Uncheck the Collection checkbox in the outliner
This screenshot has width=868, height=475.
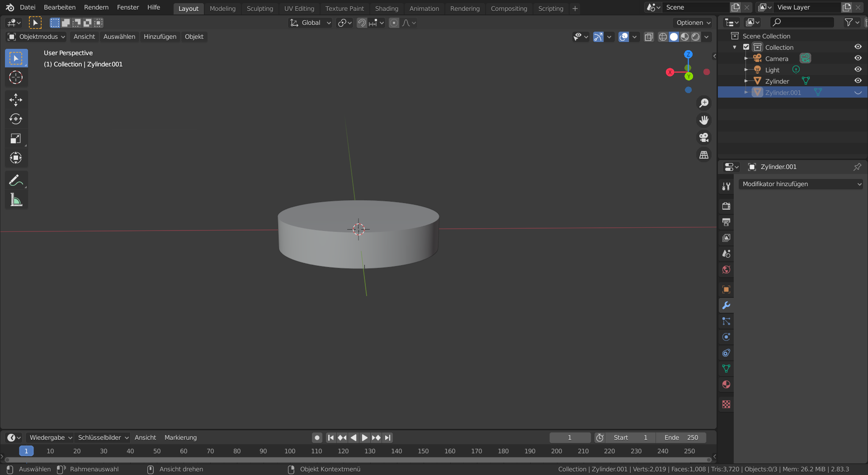746,47
